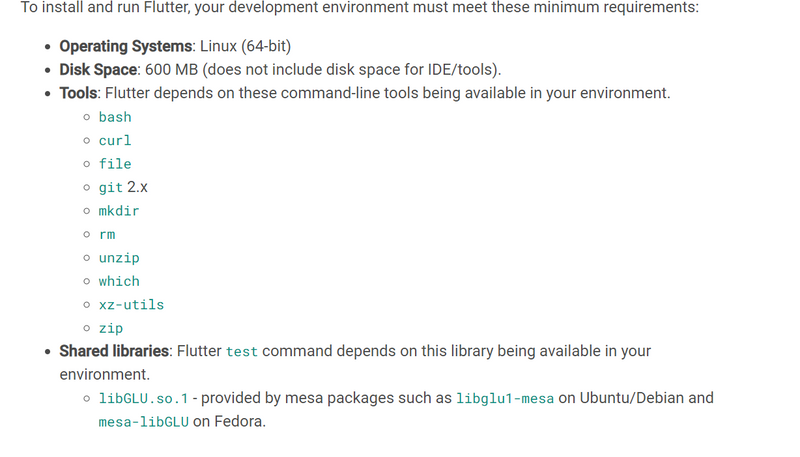Screen dimensions: 800x457
Task: Select the rm command text
Action: [107, 235]
